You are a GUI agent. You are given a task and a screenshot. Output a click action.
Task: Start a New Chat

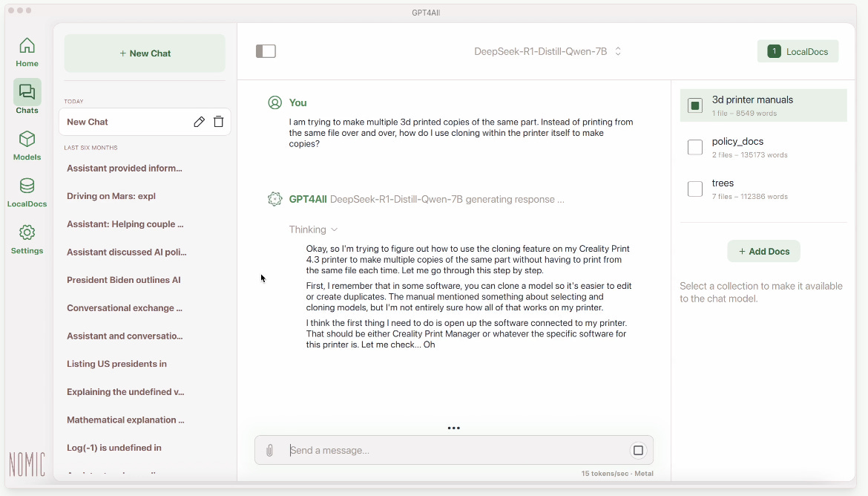(x=145, y=53)
